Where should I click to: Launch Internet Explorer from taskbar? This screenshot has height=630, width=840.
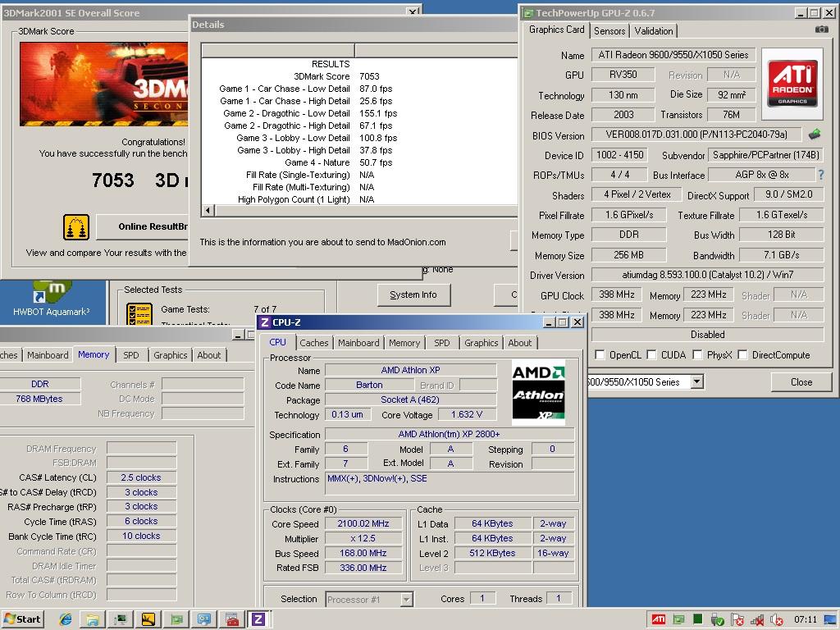point(66,620)
